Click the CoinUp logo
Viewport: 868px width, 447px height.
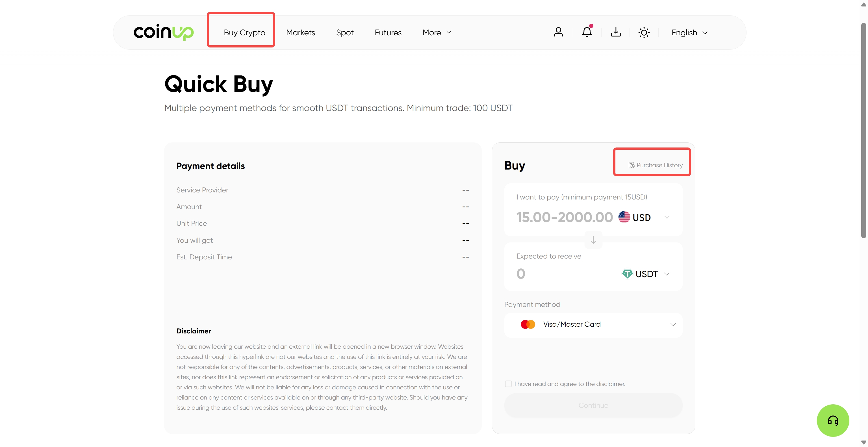163,32
